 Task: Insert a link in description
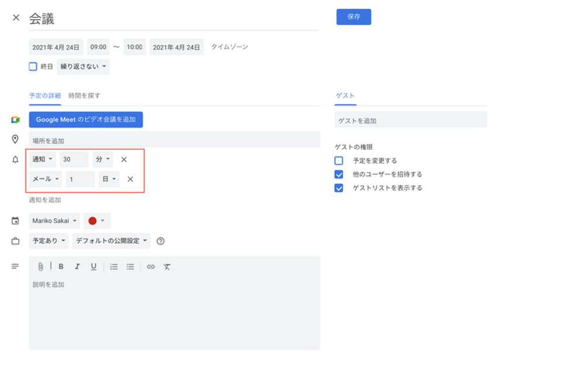pos(151,267)
